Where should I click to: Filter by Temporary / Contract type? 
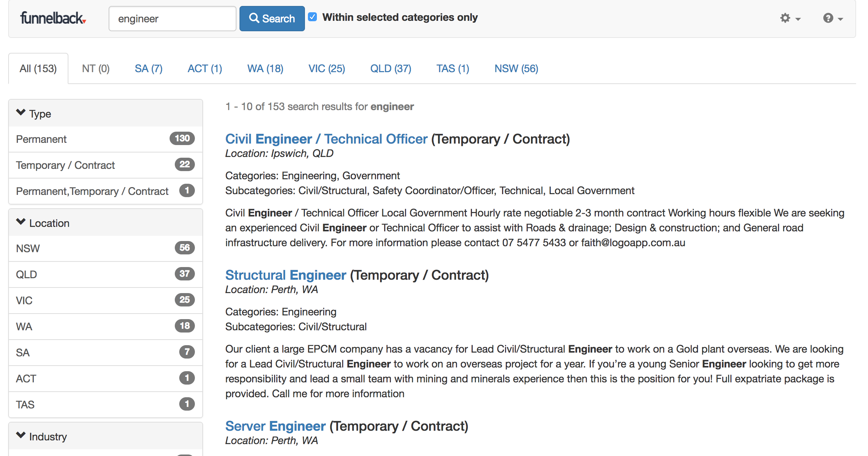click(x=65, y=166)
